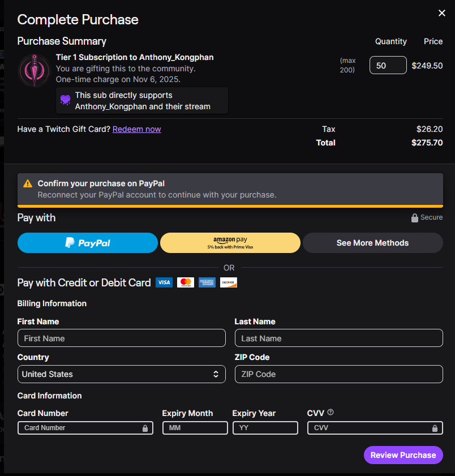Click the Confirm your purchase on PayPal heading

click(x=101, y=183)
